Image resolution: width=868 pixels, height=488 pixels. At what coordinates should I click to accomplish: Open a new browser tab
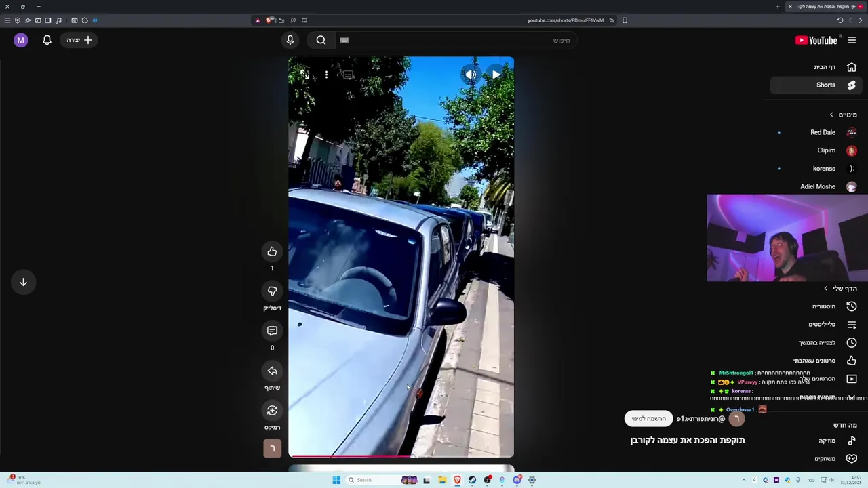point(778,7)
